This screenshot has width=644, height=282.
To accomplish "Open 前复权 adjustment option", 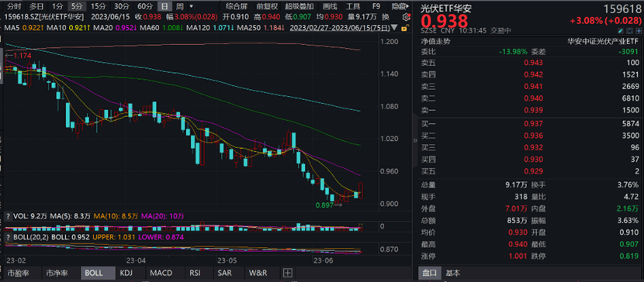I will [267, 6].
